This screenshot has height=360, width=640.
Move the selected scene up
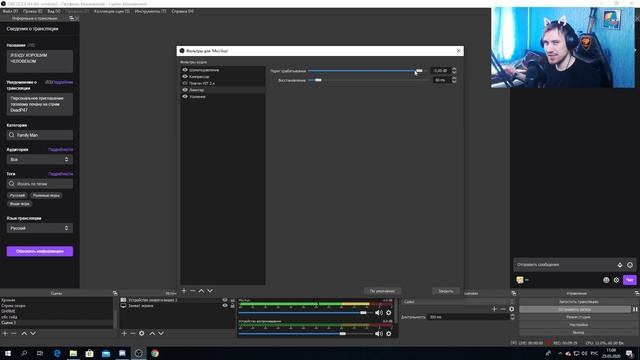(24, 333)
